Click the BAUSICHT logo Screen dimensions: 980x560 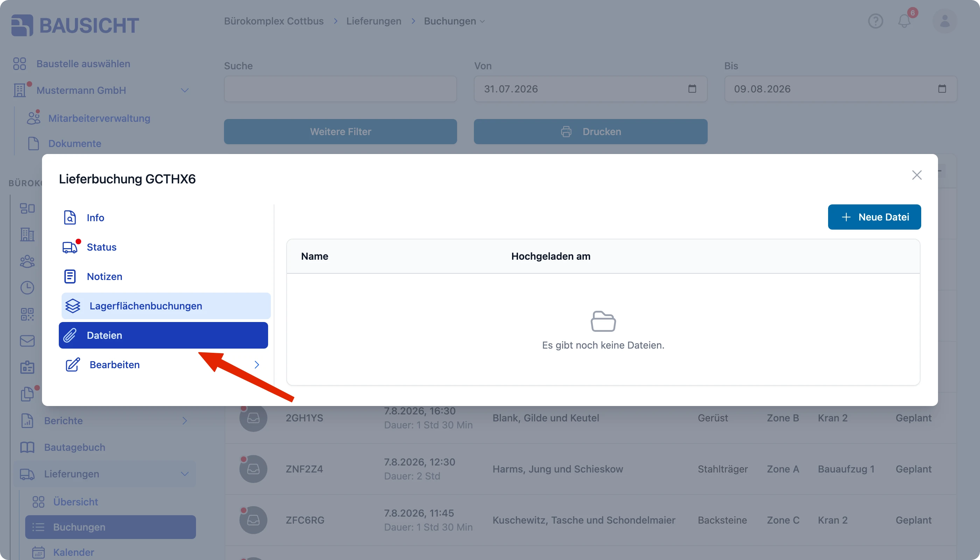tap(75, 26)
